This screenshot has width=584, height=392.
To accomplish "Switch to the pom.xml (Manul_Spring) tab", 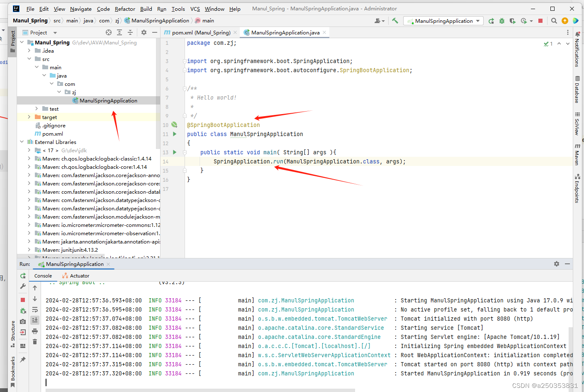I will tap(201, 32).
